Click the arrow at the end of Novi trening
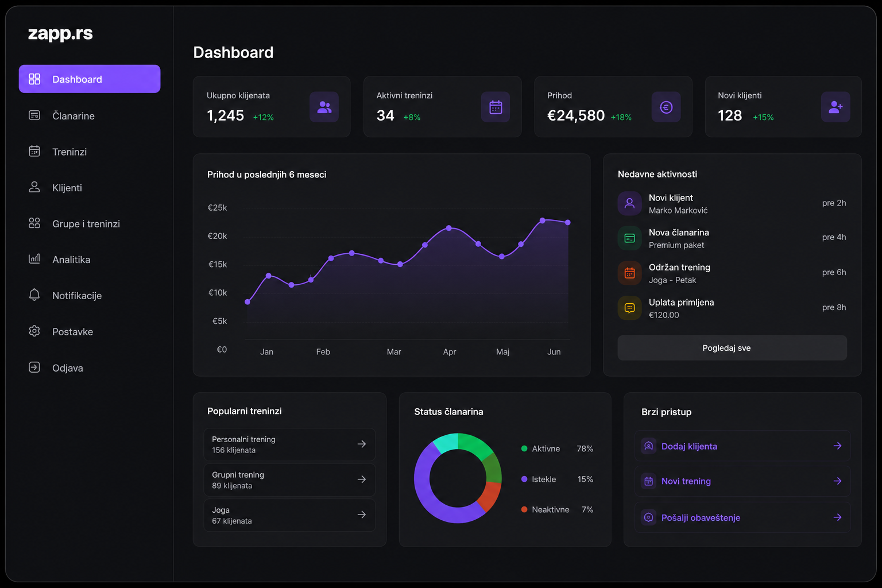882x588 pixels. pos(838,481)
